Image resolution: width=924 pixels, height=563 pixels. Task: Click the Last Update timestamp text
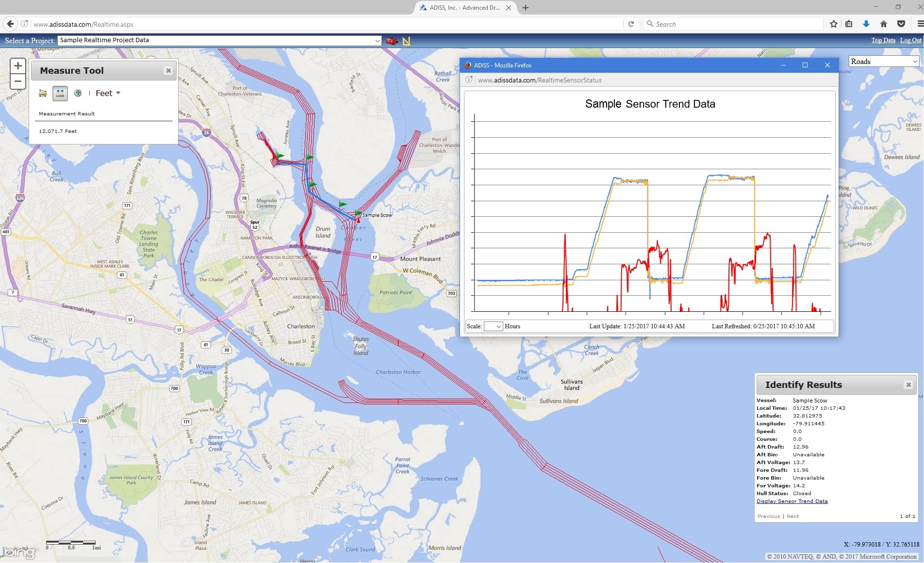(637, 326)
